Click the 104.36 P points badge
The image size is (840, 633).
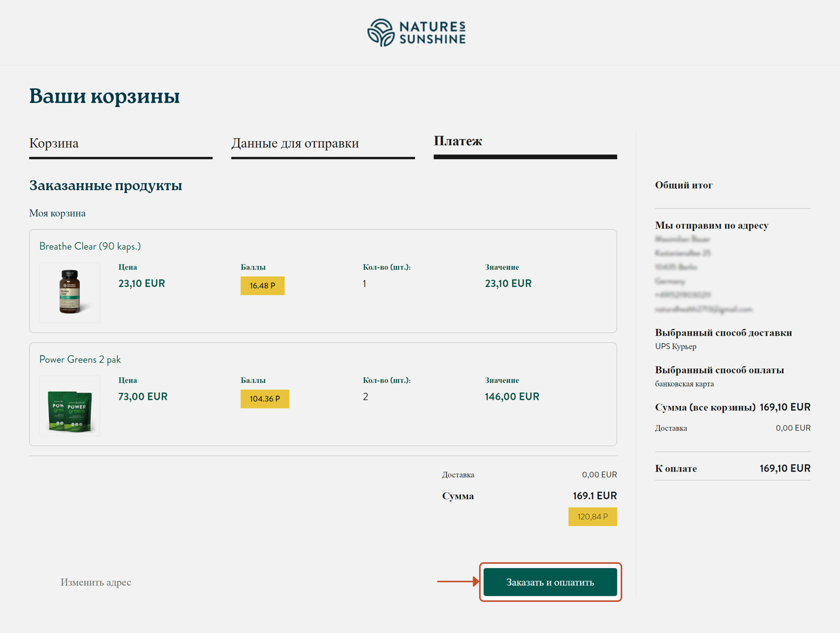tap(264, 398)
